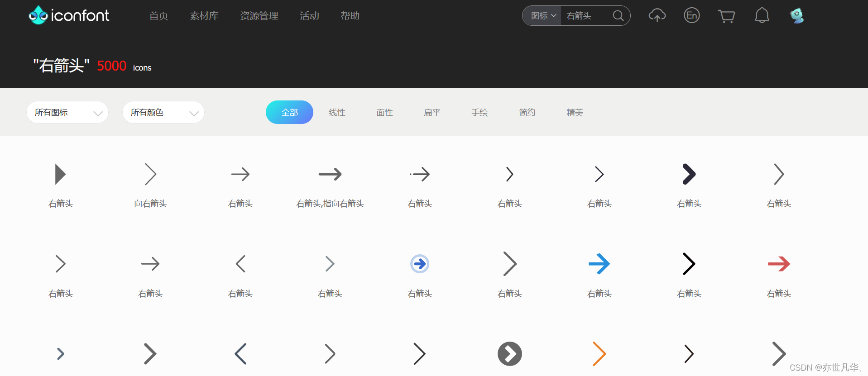The image size is (868, 376).
Task: Open the 素材库 menu
Action: (204, 16)
